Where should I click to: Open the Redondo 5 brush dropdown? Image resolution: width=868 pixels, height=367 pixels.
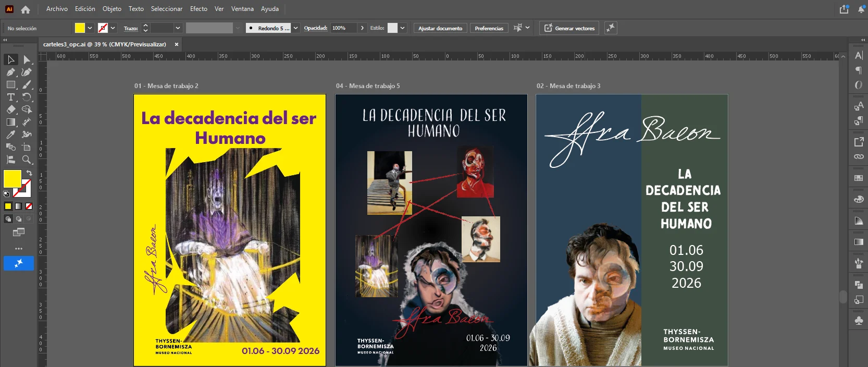(x=295, y=28)
